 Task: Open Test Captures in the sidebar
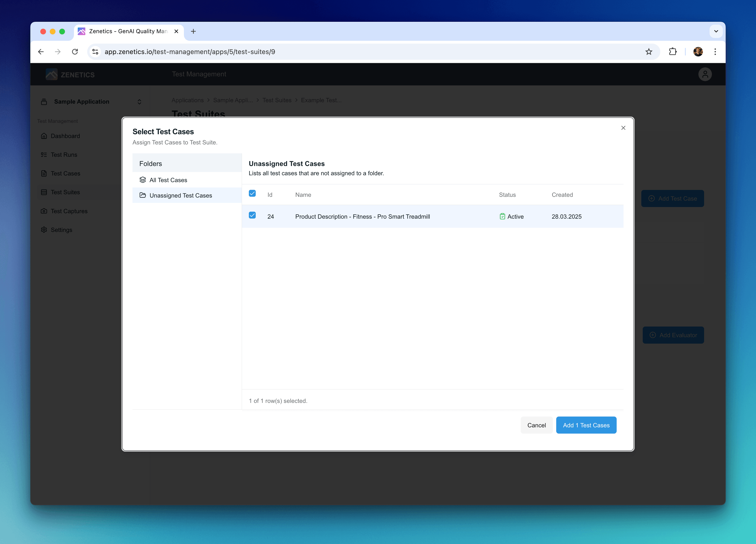click(x=69, y=211)
